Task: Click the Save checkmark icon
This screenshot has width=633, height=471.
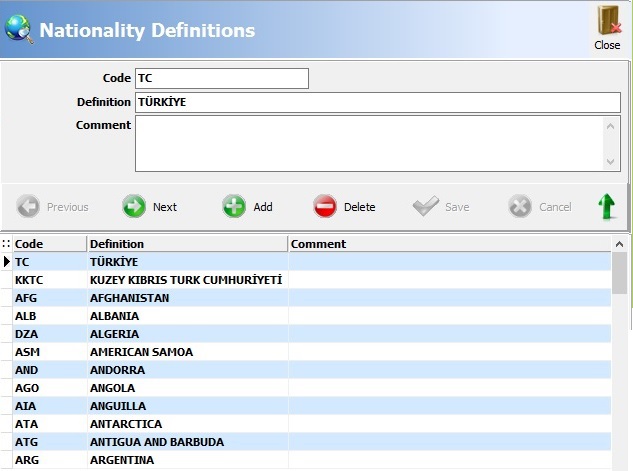Action: (425, 206)
